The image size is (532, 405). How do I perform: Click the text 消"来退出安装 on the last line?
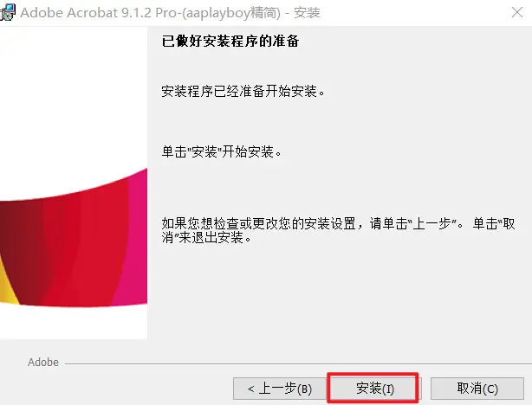[206, 238]
